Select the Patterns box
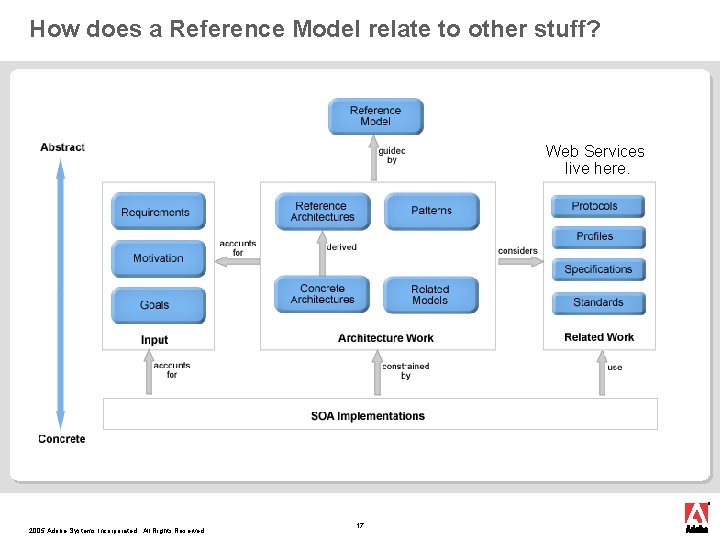720x540 pixels. pyautogui.click(x=432, y=211)
